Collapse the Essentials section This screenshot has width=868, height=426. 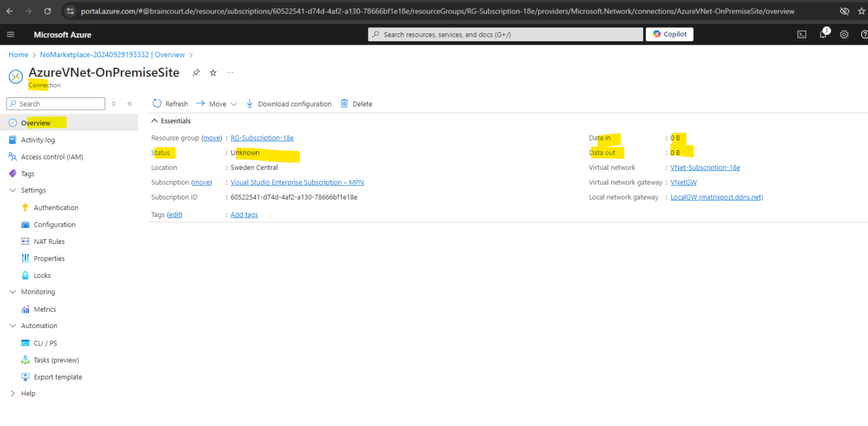(154, 121)
